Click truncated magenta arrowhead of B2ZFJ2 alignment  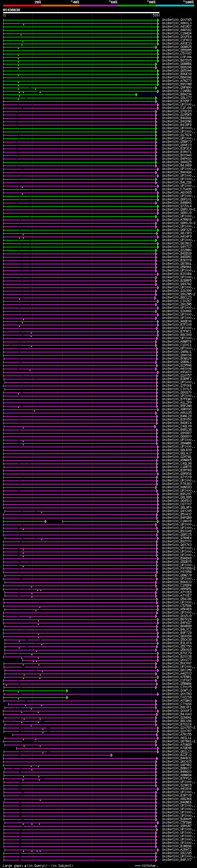(x=111, y=755)
